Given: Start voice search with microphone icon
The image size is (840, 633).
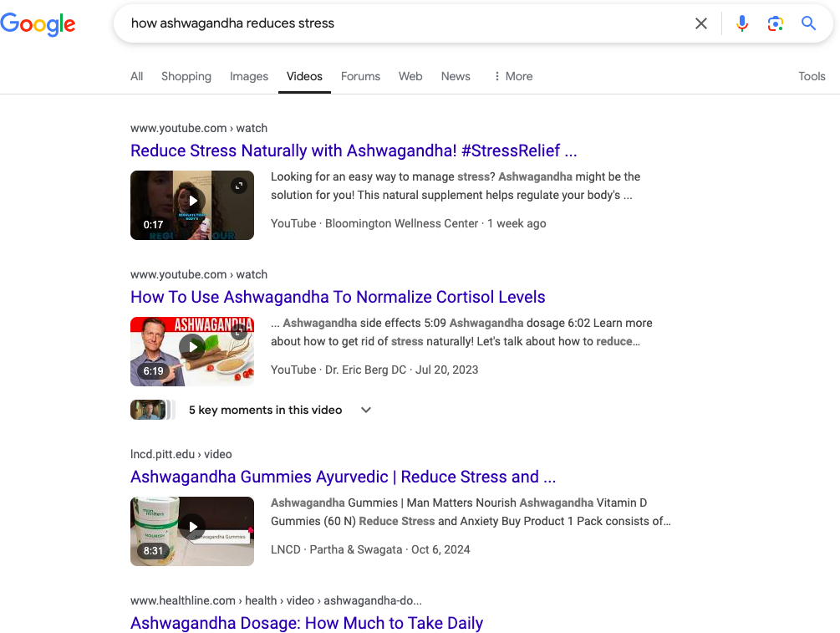Looking at the screenshot, I should pyautogui.click(x=742, y=23).
